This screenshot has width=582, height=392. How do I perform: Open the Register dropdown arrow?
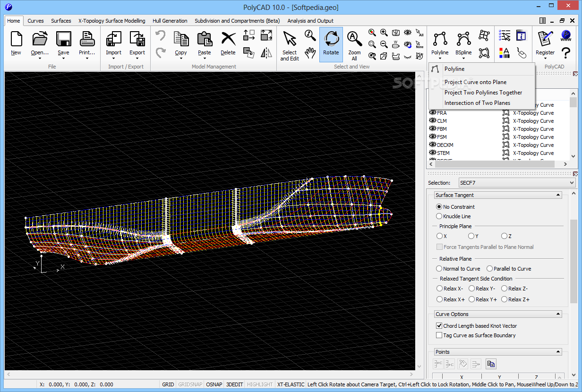(545, 59)
